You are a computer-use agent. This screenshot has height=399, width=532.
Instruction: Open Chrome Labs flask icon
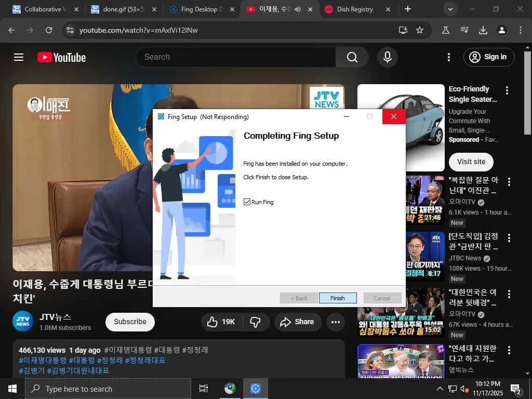point(446,30)
